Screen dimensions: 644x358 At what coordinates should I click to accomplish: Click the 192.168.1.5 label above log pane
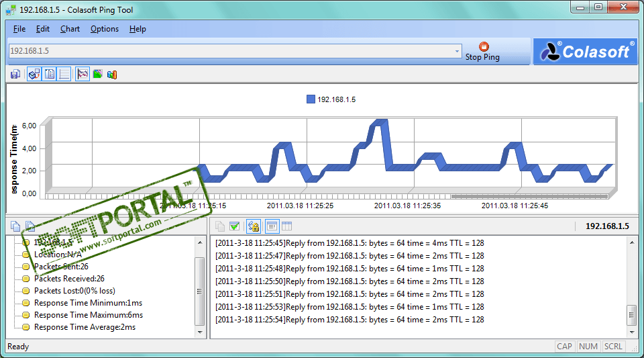point(607,226)
